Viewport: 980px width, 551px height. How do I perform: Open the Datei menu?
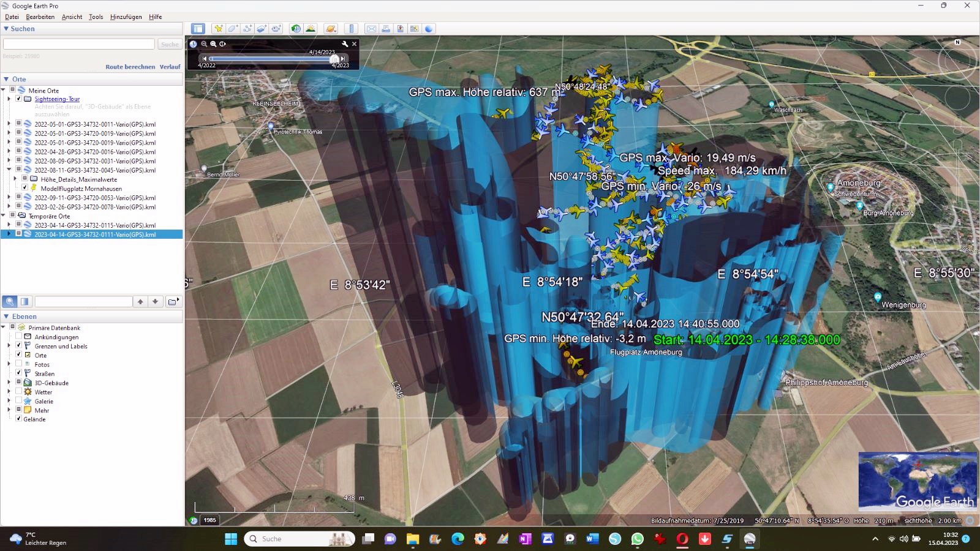coord(12,17)
